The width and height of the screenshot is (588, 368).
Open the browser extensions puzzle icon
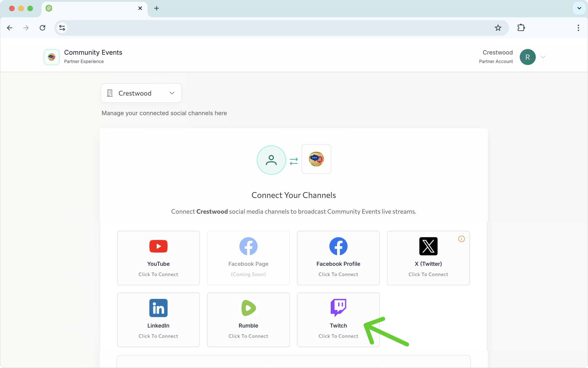pyautogui.click(x=521, y=28)
